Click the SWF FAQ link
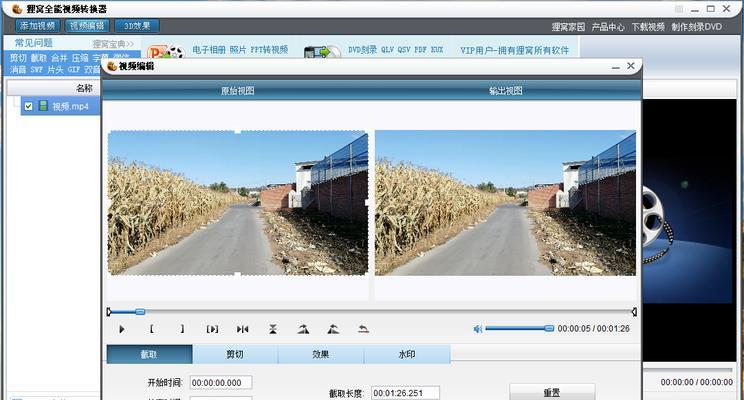Screen dimensions: 744x400 [37, 69]
